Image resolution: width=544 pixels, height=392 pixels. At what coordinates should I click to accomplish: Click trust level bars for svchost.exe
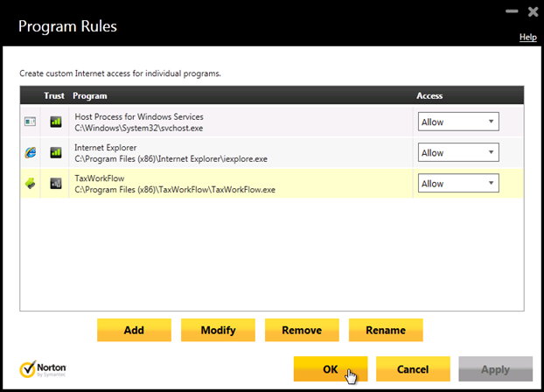[x=56, y=122]
